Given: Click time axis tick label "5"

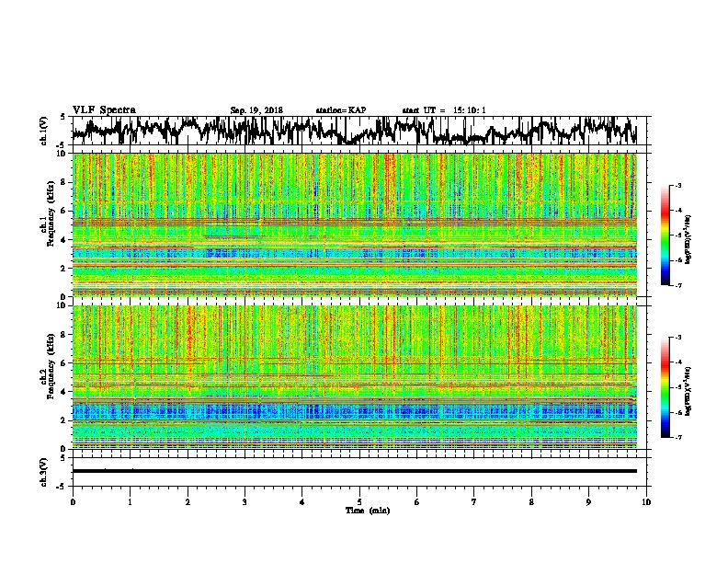Looking at the screenshot, I should pos(359,502).
